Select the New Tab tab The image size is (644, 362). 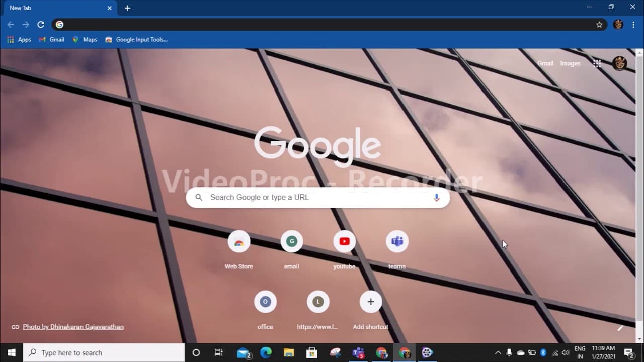pyautogui.click(x=60, y=8)
